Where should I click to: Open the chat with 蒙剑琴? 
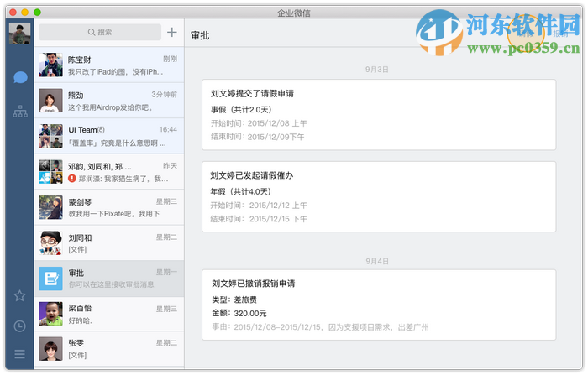click(109, 207)
